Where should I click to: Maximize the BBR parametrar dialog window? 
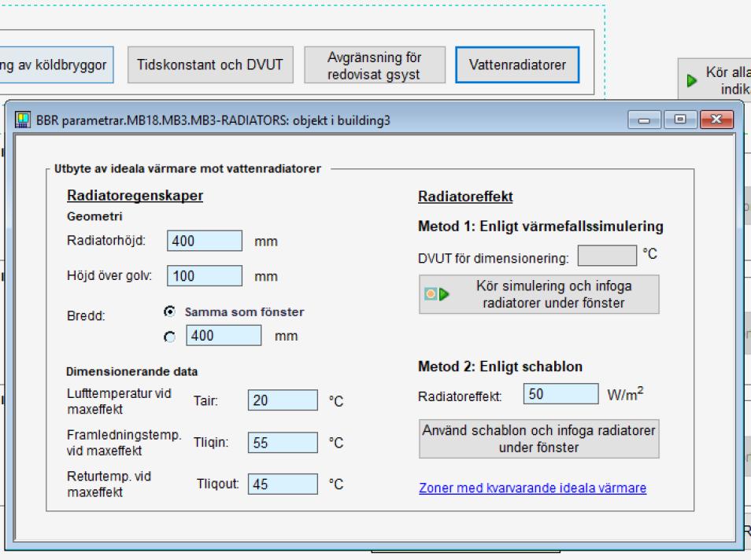pos(680,120)
